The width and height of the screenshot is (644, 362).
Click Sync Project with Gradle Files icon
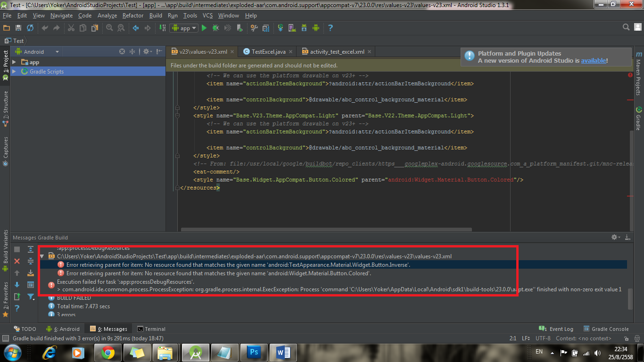click(281, 28)
